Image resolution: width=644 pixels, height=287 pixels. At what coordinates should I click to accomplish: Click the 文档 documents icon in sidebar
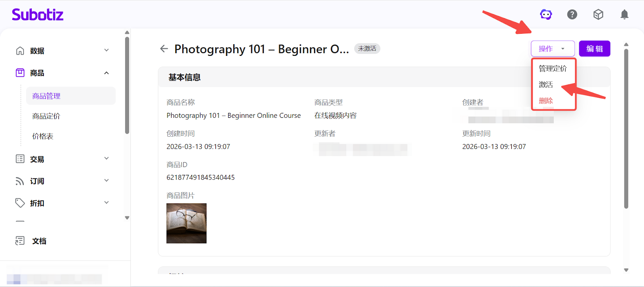(x=20, y=241)
